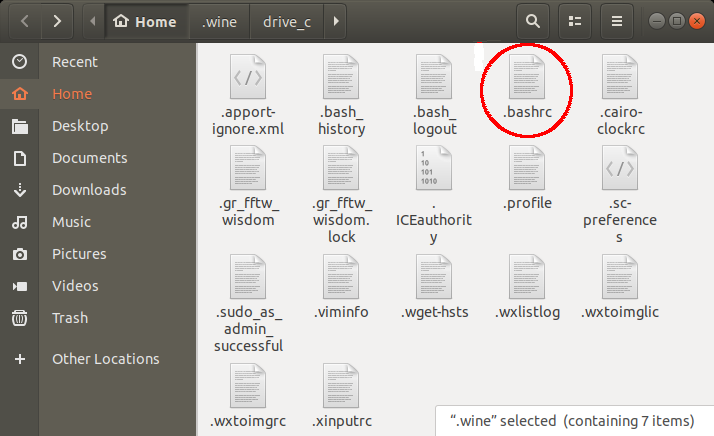Select the Recent clock icon
This screenshot has height=436, width=714.
[19, 62]
